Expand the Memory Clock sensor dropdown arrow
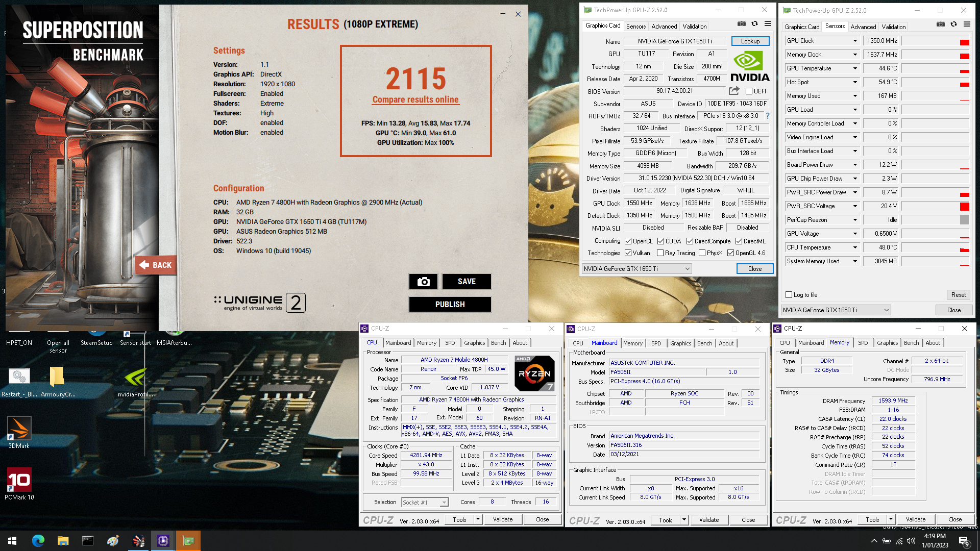Screen dimensions: 980x551 (x=855, y=55)
